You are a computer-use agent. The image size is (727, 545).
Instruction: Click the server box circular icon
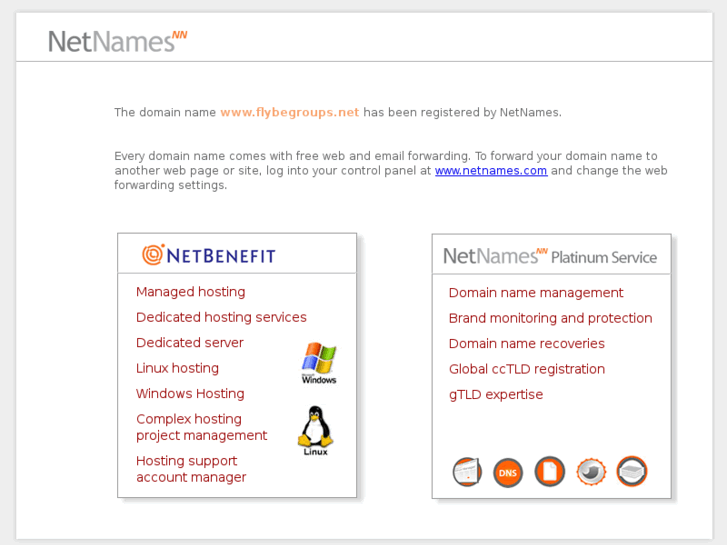pyautogui.click(x=631, y=471)
